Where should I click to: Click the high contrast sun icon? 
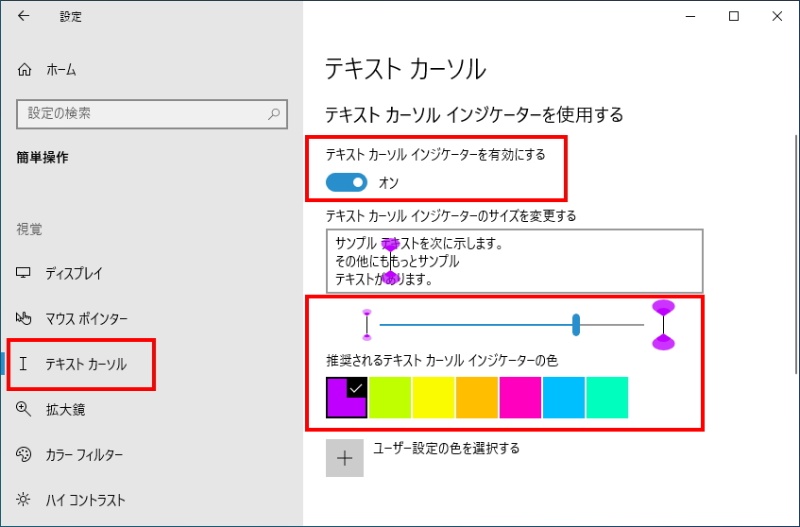[23, 499]
